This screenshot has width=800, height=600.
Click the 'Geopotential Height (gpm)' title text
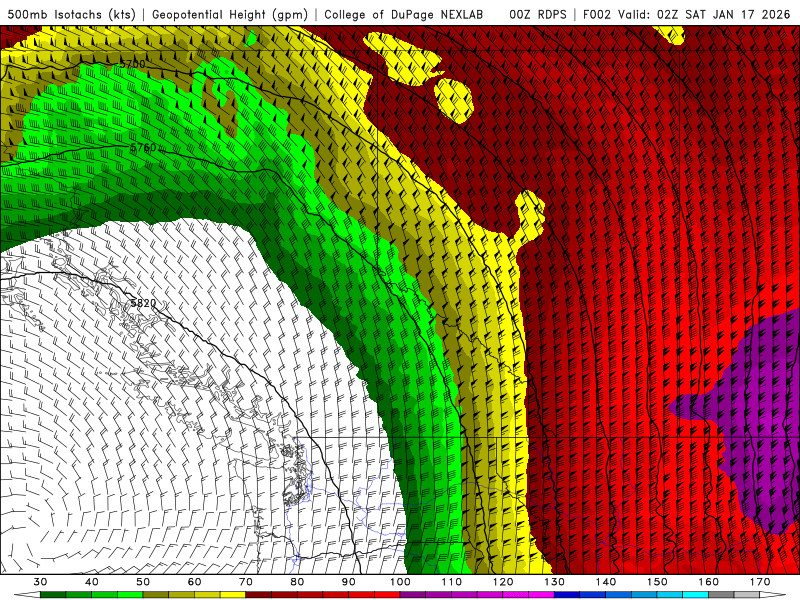coord(230,14)
